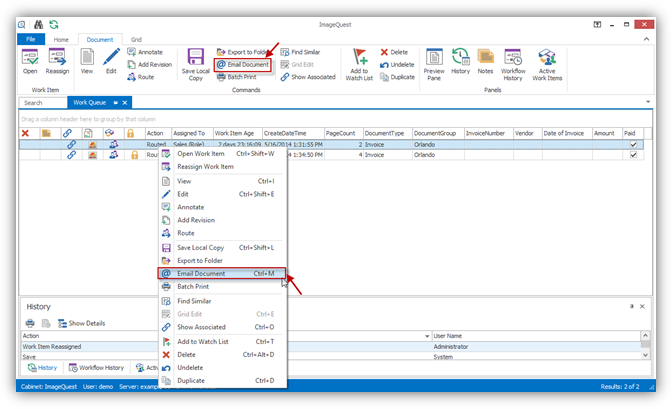Collapse the ribbon with the chevron

click(x=646, y=39)
